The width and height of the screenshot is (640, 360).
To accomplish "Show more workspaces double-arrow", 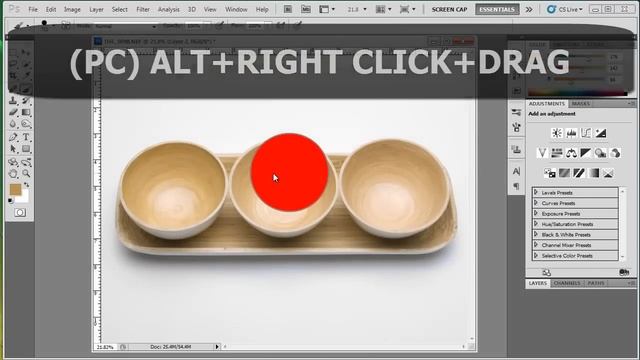I will coord(529,9).
